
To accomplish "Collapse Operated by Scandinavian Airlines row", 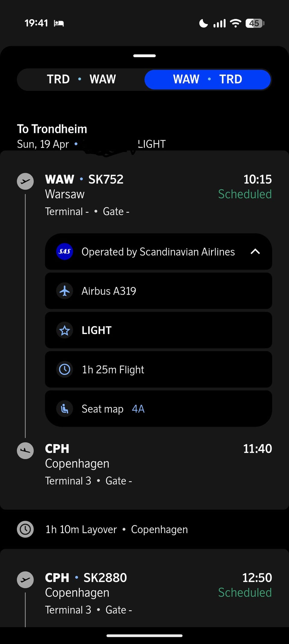I will (x=158, y=252).
